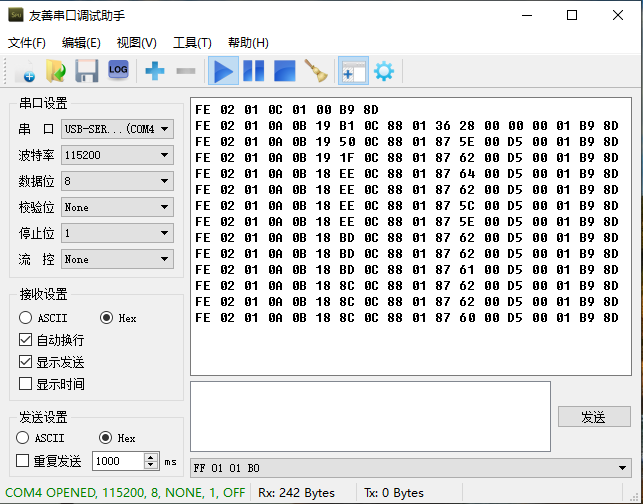Expand the 停止位 dropdown
The image size is (643, 504).
[117, 233]
